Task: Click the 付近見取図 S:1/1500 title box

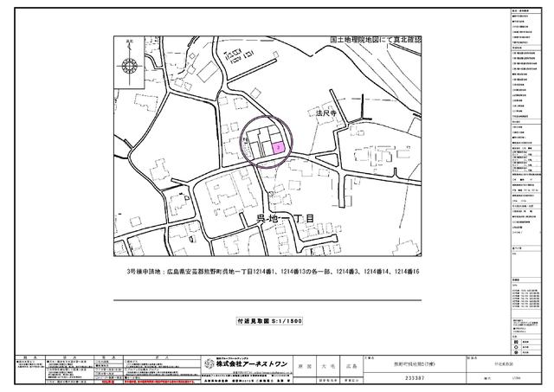Action: (x=269, y=321)
